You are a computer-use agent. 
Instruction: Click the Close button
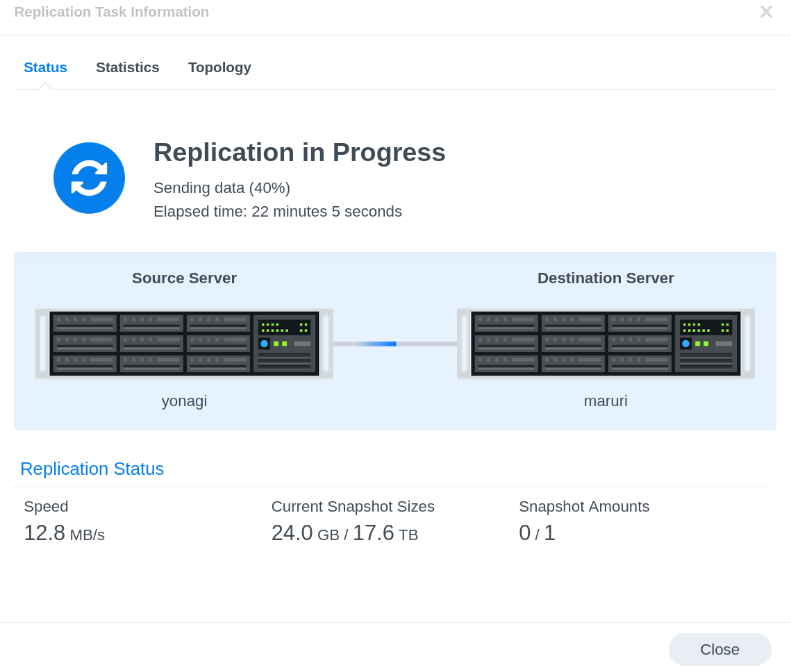(720, 649)
